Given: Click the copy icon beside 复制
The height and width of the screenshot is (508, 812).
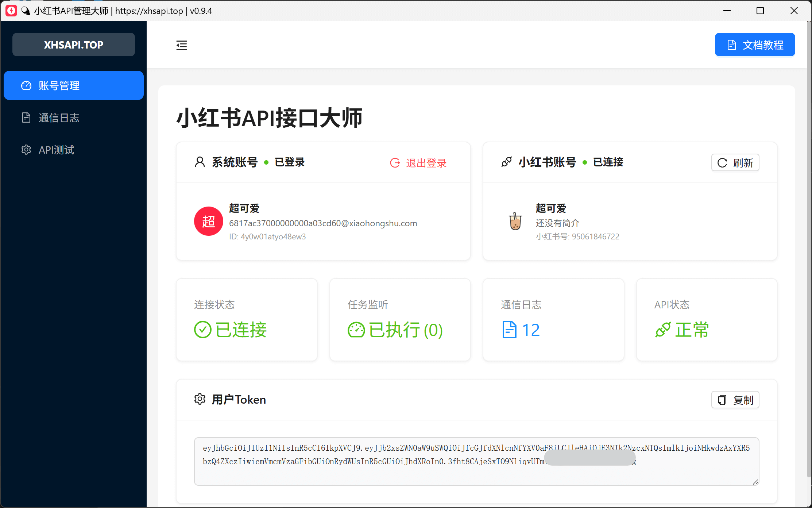Looking at the screenshot, I should pos(722,400).
